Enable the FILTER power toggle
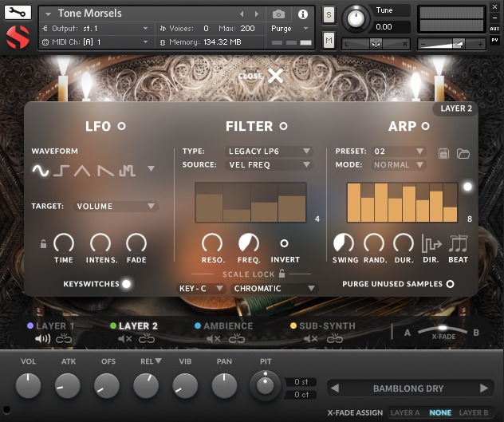The width and height of the screenshot is (504, 422). pyautogui.click(x=282, y=126)
